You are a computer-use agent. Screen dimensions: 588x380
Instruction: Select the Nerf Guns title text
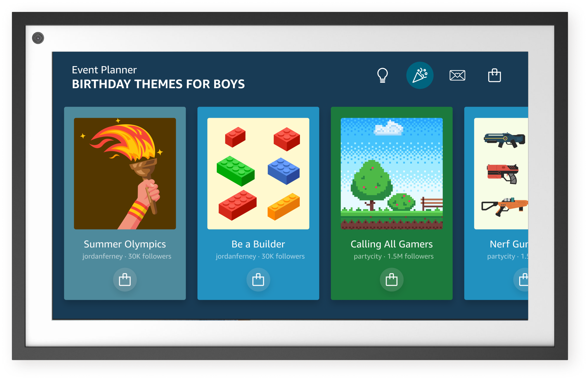point(508,244)
